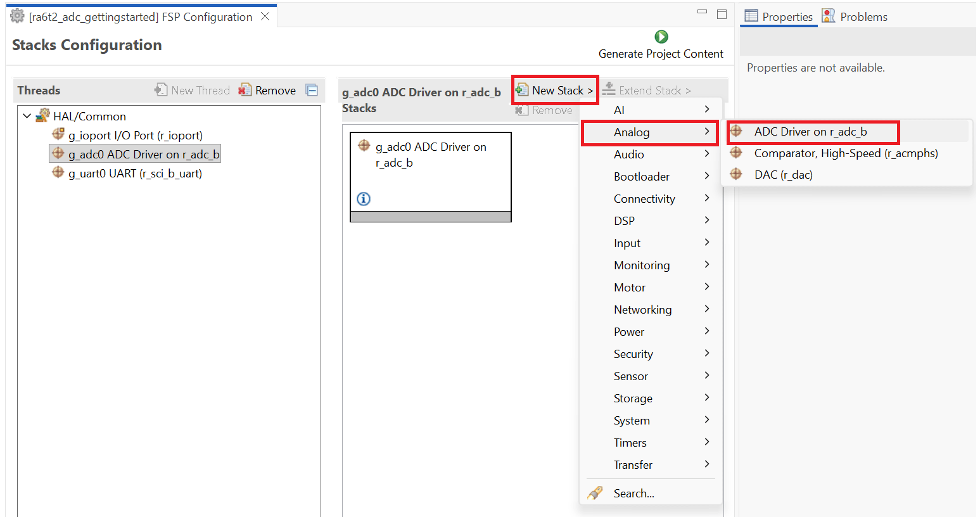The width and height of the screenshot is (980, 517).
Task: Open the Networking menu category
Action: (642, 309)
